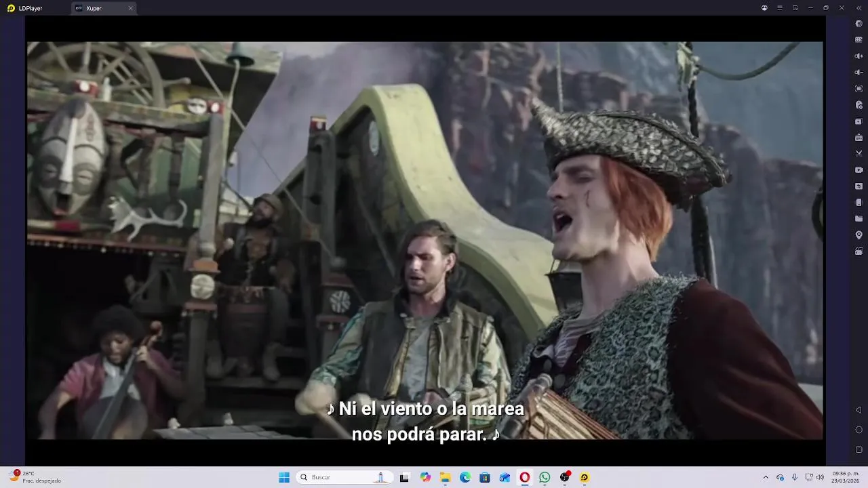Click the Android home circle button
868x488 pixels.
[859, 430]
